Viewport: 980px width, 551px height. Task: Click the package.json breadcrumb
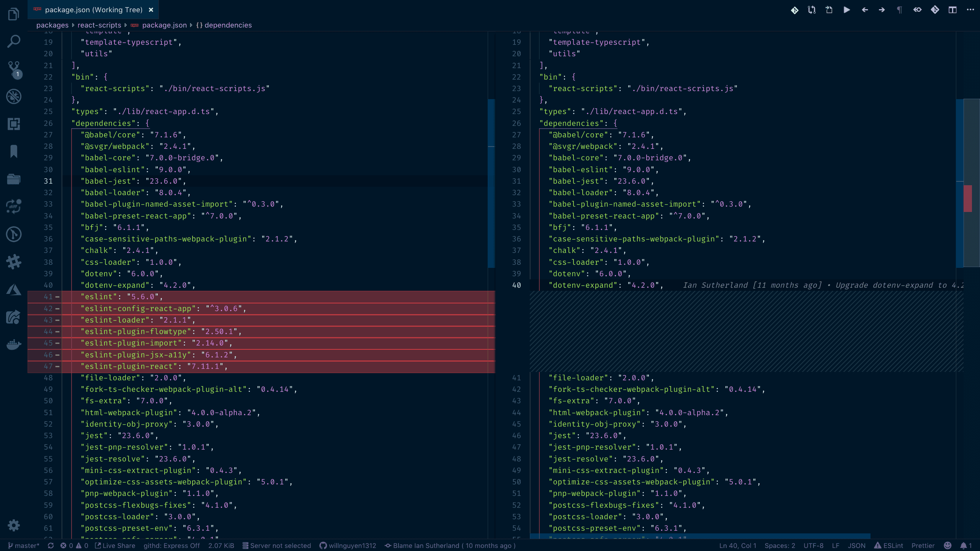(x=164, y=25)
